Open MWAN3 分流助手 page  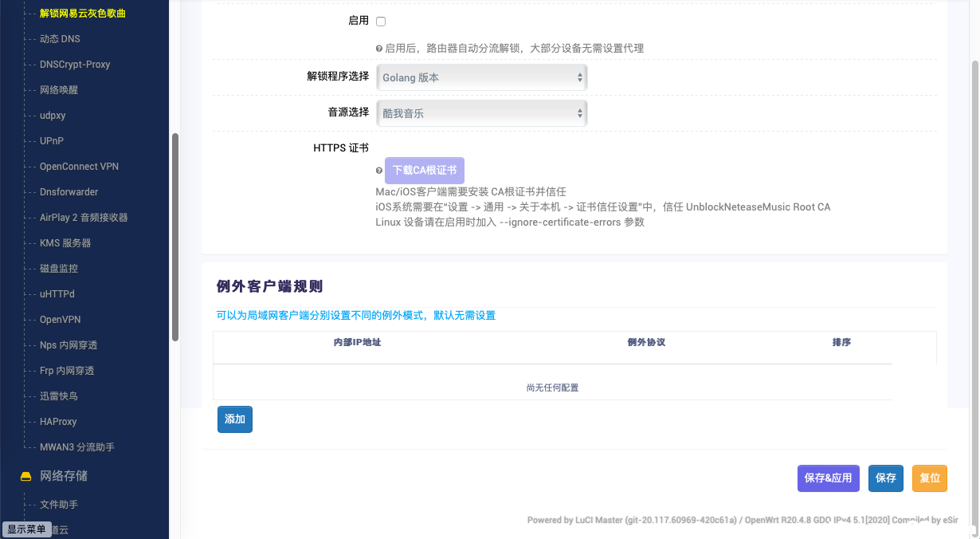(77, 447)
